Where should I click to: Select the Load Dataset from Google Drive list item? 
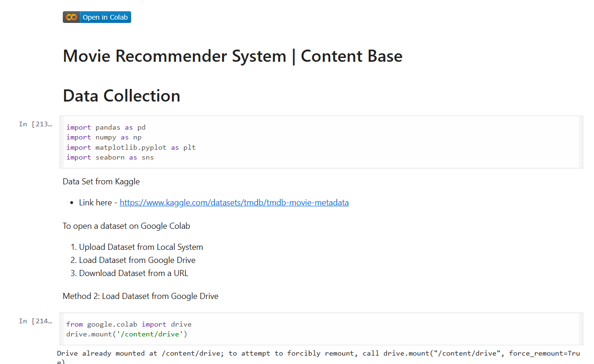pyautogui.click(x=137, y=260)
